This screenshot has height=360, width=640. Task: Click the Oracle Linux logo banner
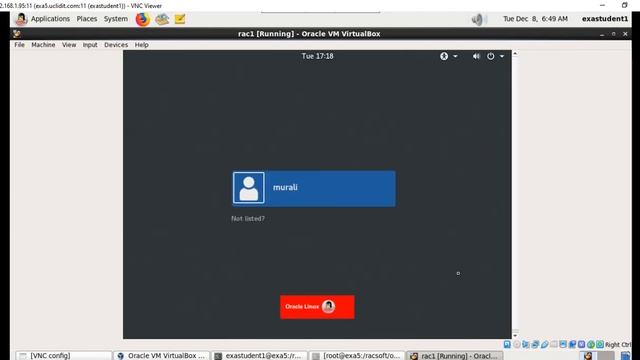pyautogui.click(x=317, y=307)
